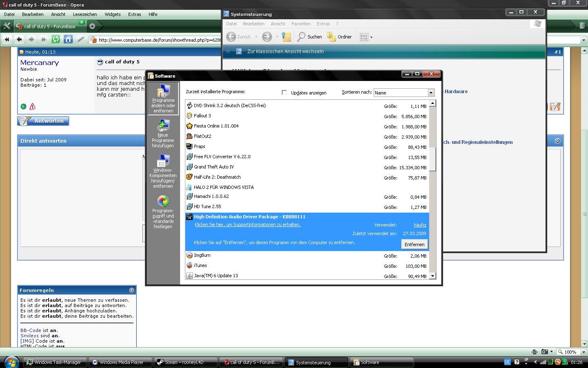Go to Opera home page
Screen dimensions: 588x368
(x=68, y=40)
